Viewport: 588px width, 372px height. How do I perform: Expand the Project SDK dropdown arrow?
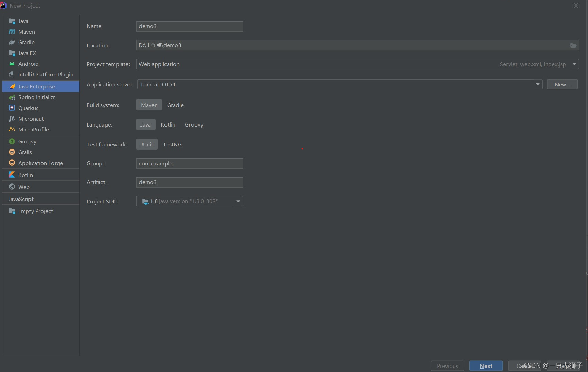click(x=238, y=201)
